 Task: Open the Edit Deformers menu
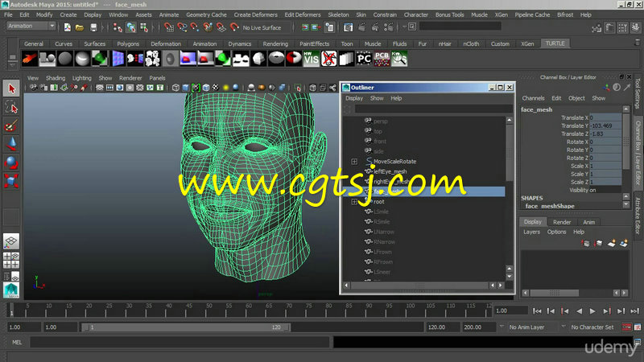[303, 14]
